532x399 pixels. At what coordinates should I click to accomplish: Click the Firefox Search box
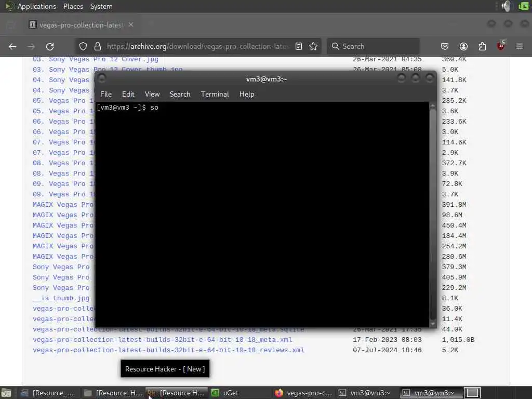373,46
